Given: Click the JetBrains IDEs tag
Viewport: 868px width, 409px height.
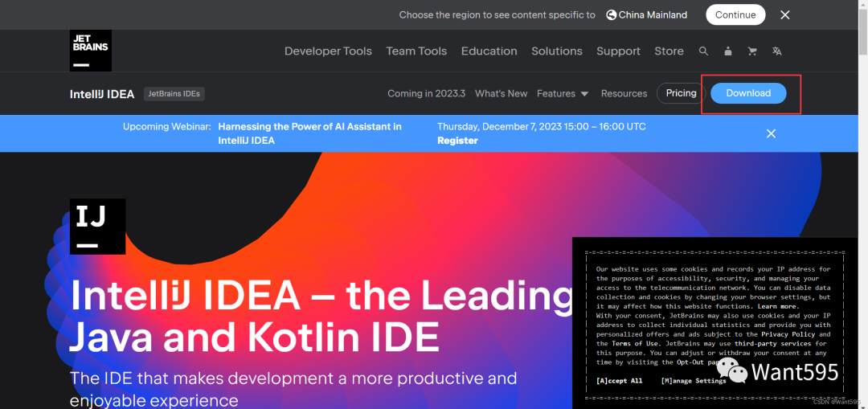Looking at the screenshot, I should coord(174,94).
